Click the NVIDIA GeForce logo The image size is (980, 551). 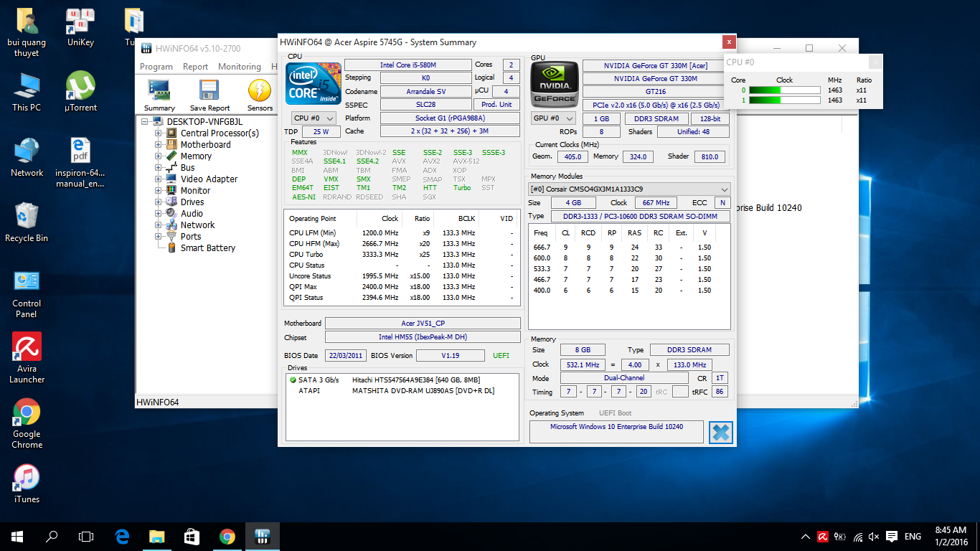click(x=553, y=84)
